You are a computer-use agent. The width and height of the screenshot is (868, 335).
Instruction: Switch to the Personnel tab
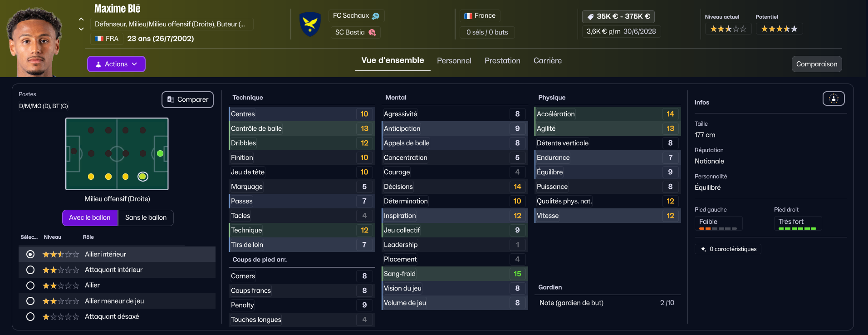(454, 61)
